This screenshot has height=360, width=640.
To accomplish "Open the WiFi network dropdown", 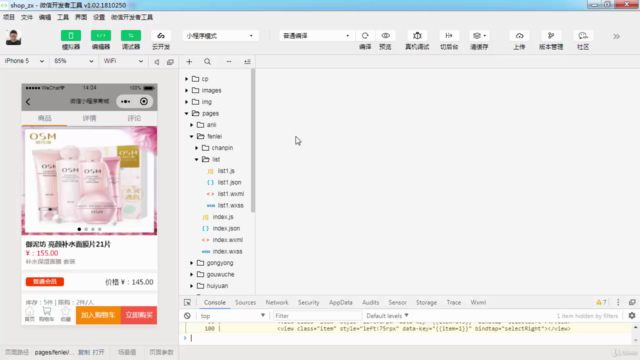I will click(123, 61).
